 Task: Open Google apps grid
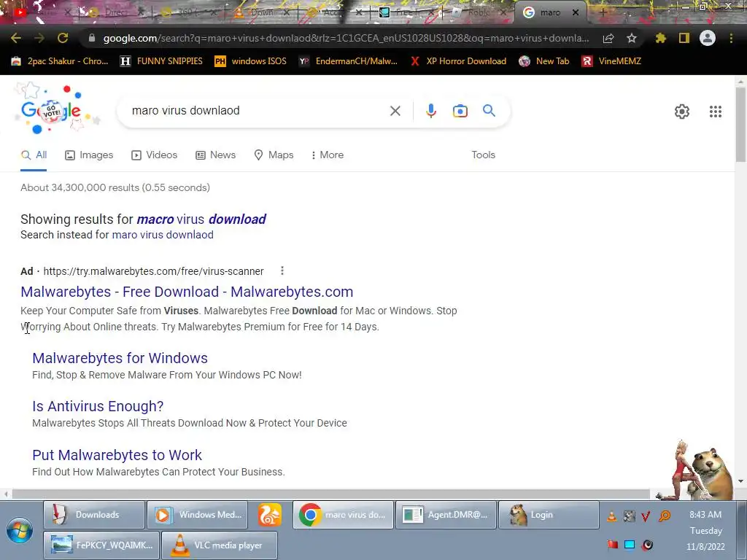tap(715, 112)
